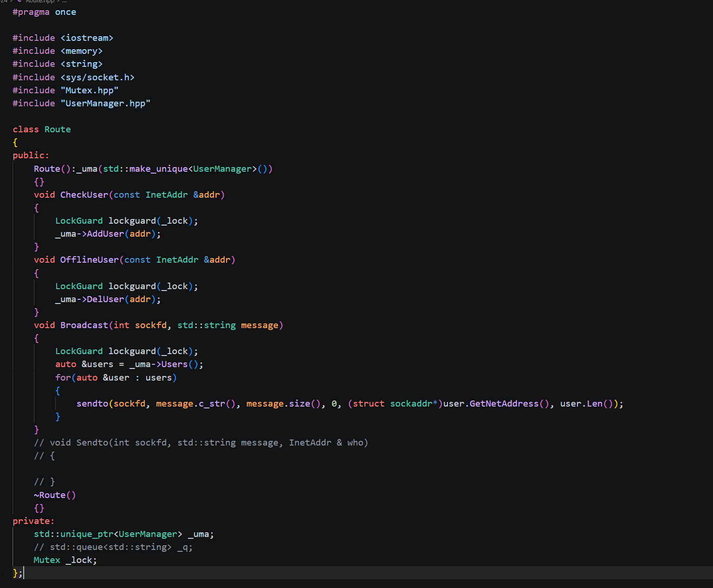Click the CheckUser function name

(x=84, y=195)
